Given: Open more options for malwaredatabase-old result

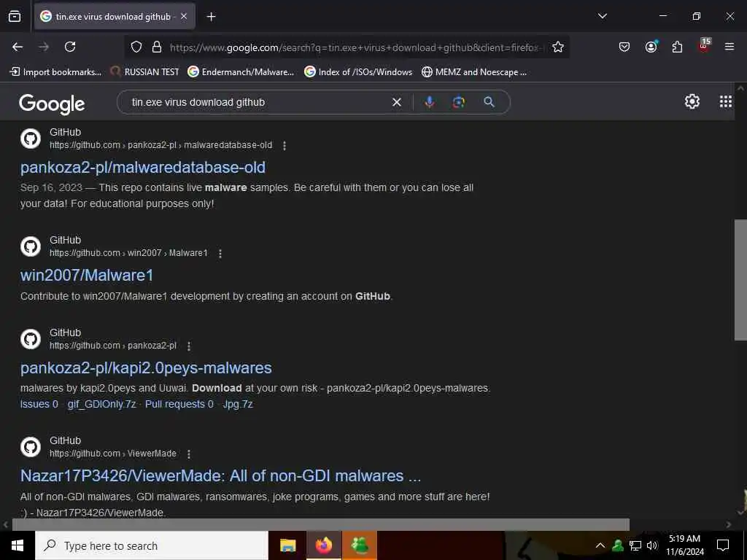Looking at the screenshot, I should [x=285, y=145].
